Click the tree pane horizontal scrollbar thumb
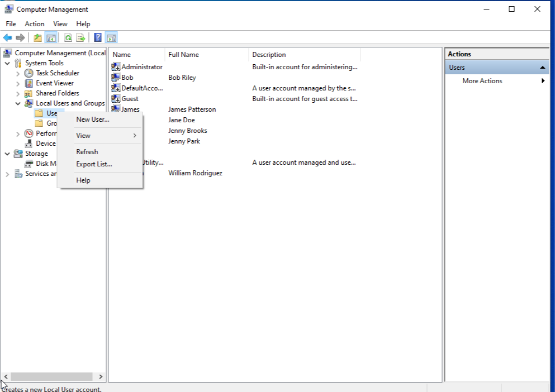Viewport: 555px width, 392px height. pos(51,376)
